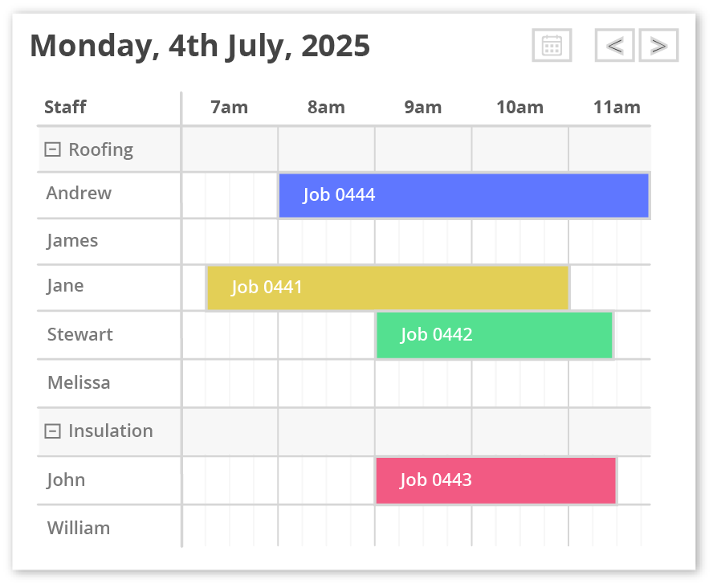Click the 9am time header
Image resolution: width=713 pixels, height=588 pixels.
tap(423, 108)
